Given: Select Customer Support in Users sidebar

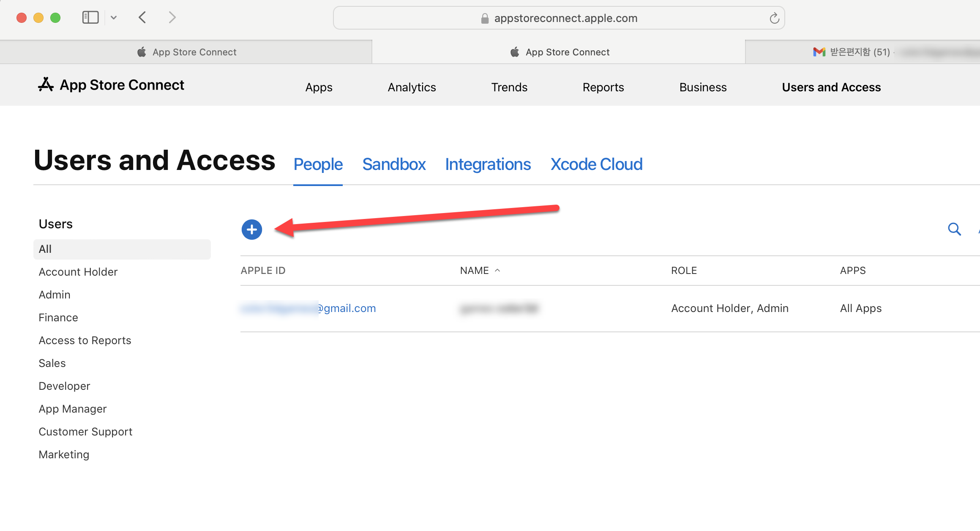Looking at the screenshot, I should [85, 432].
